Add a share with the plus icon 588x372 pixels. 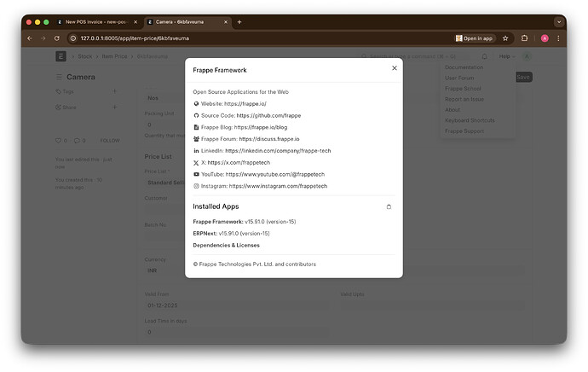click(x=115, y=107)
